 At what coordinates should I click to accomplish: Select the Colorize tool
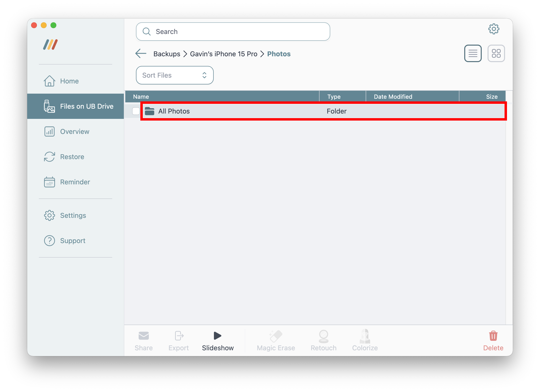pyautogui.click(x=365, y=341)
